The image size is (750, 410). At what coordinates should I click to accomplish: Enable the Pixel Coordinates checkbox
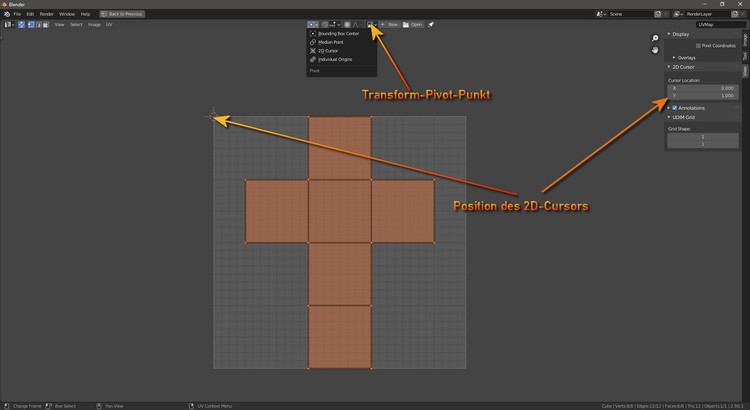(x=698, y=45)
